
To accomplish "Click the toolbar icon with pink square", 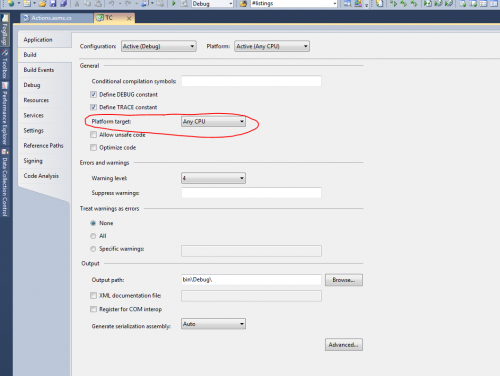I will (x=358, y=3).
